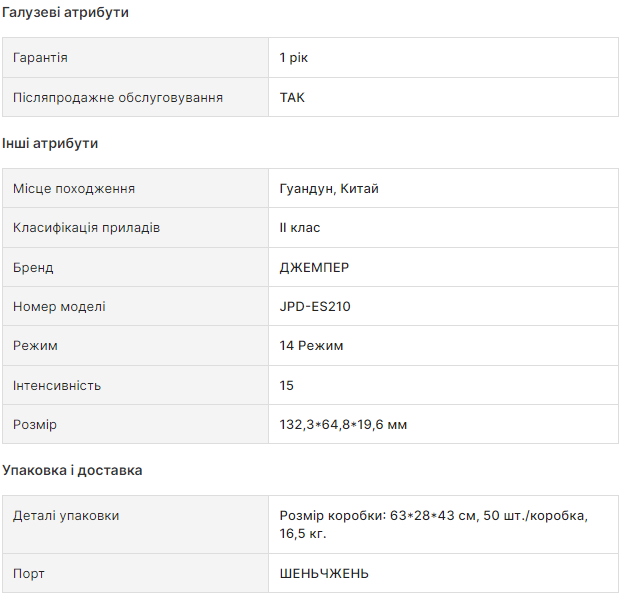Click the "Гуандун, Китай" value
The height and width of the screenshot is (595, 623).
point(329,189)
